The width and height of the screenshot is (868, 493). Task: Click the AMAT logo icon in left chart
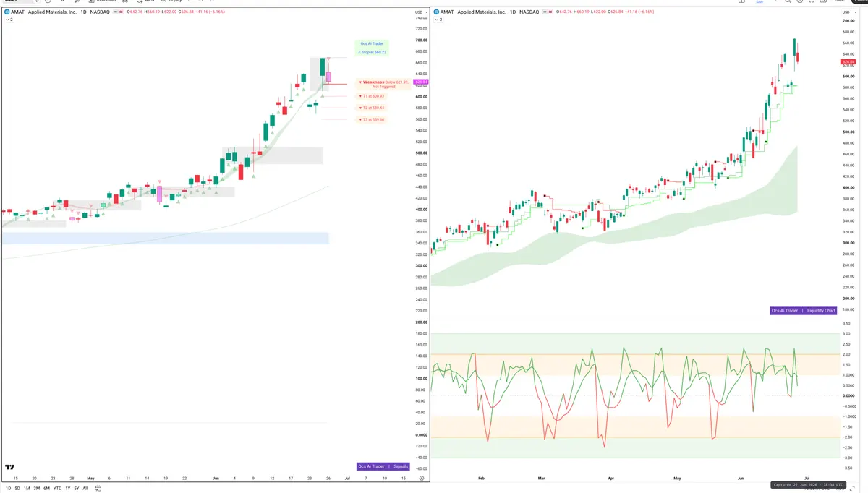click(x=7, y=12)
